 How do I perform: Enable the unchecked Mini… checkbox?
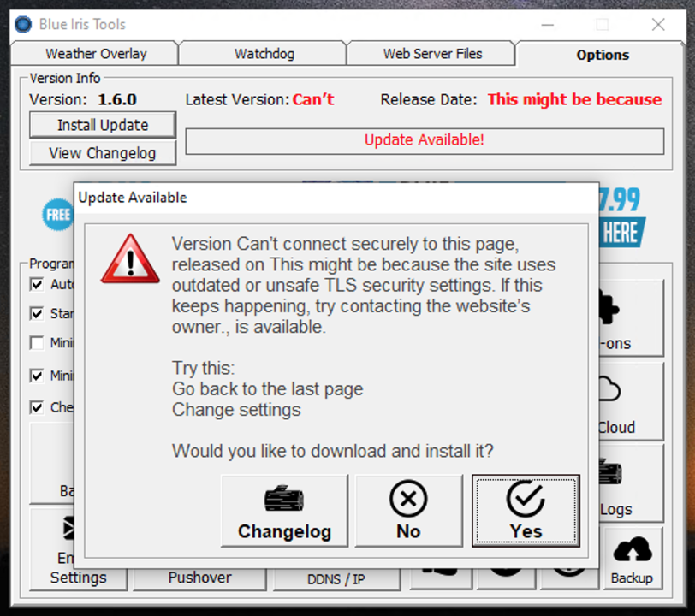[x=37, y=342]
